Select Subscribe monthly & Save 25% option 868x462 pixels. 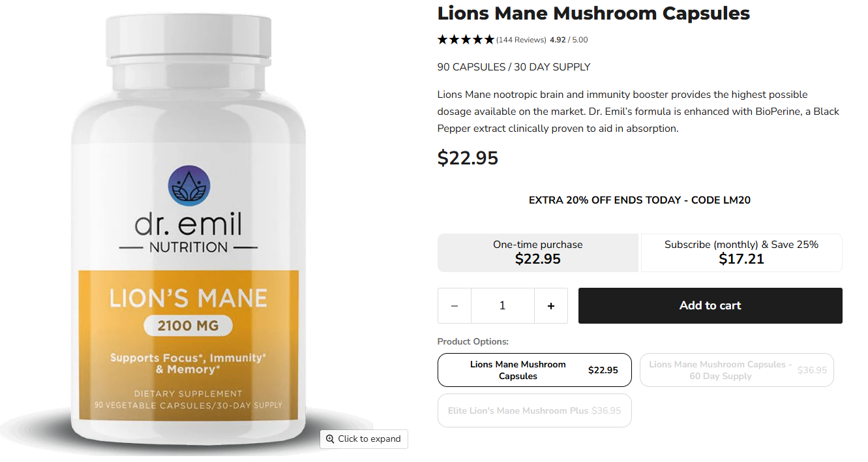pos(741,253)
